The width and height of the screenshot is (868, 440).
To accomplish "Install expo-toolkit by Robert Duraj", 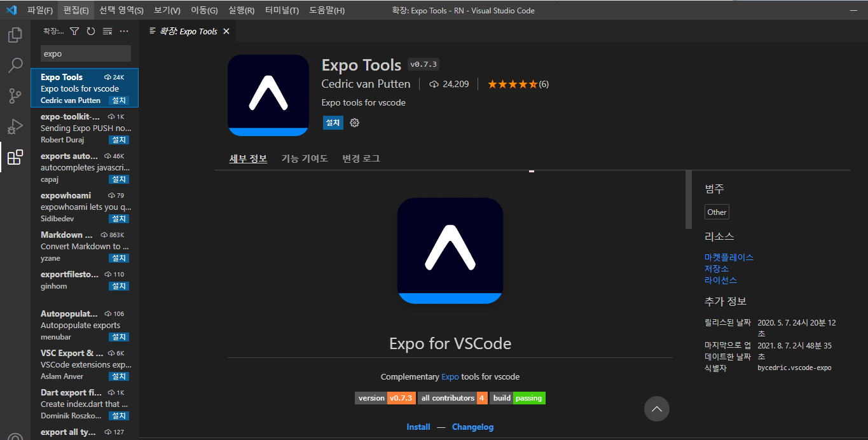I will [x=120, y=140].
